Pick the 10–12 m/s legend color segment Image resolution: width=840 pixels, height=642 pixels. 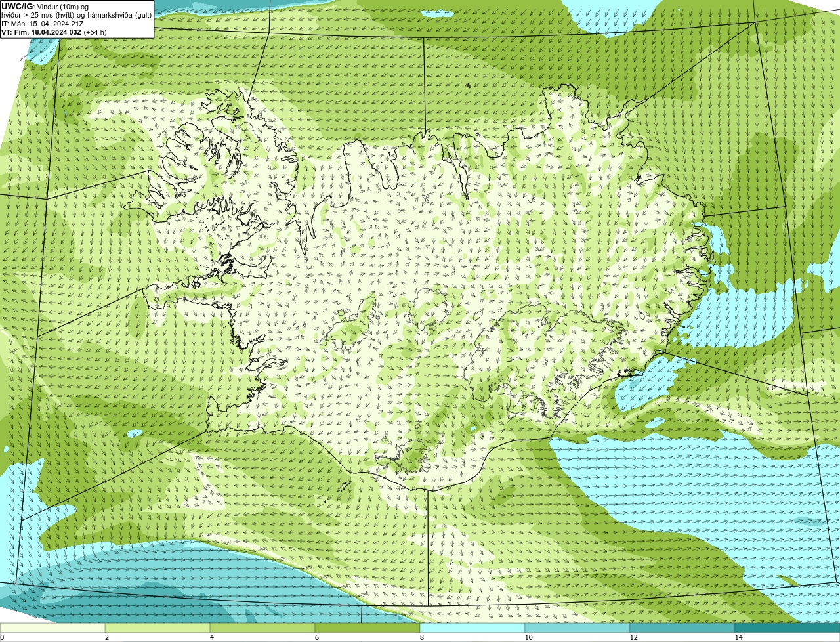pos(577,628)
